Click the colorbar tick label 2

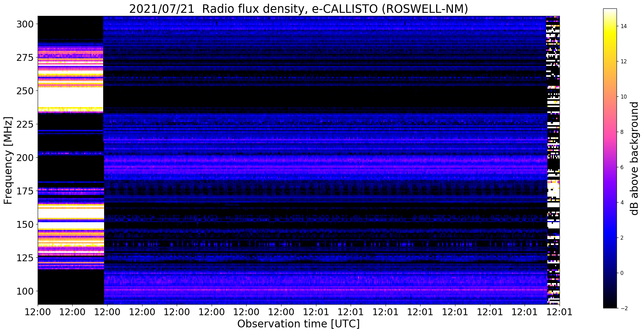(622, 238)
